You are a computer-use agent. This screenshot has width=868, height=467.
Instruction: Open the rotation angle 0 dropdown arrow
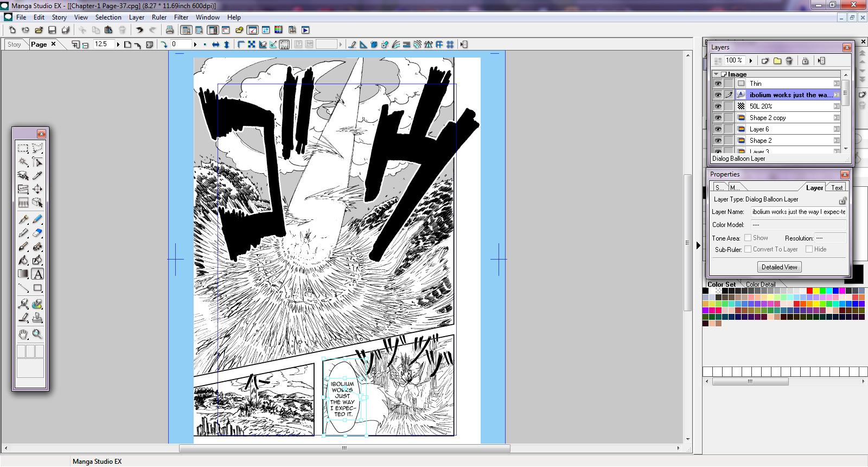point(195,45)
